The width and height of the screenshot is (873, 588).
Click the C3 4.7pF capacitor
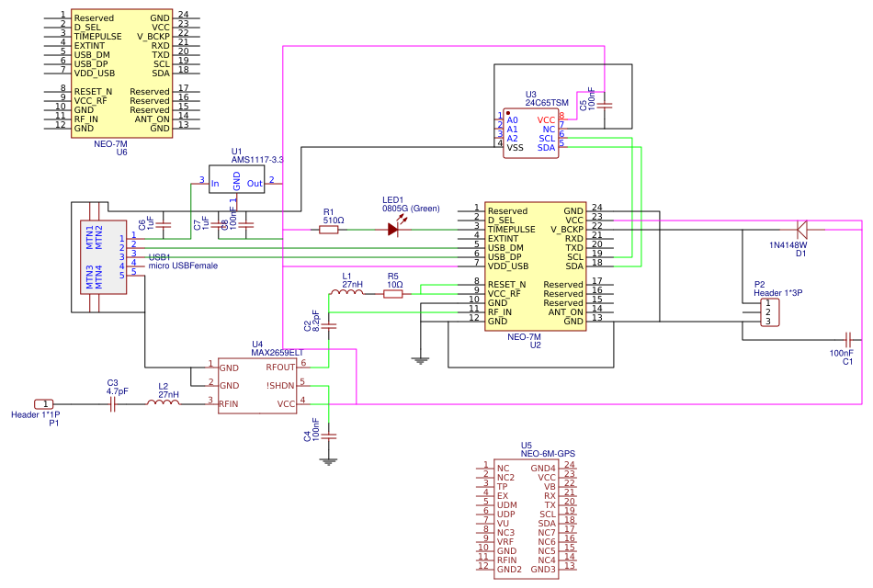(x=114, y=404)
